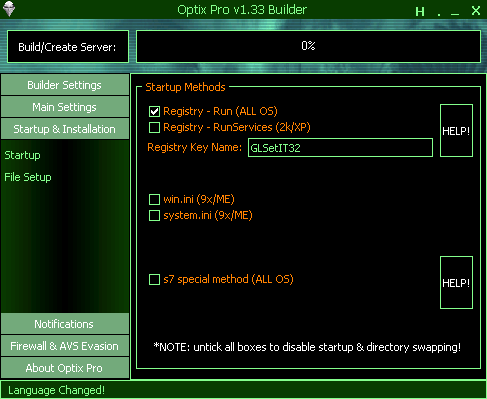Click HELP! button next to registry options
This screenshot has height=399, width=487.
tap(456, 131)
